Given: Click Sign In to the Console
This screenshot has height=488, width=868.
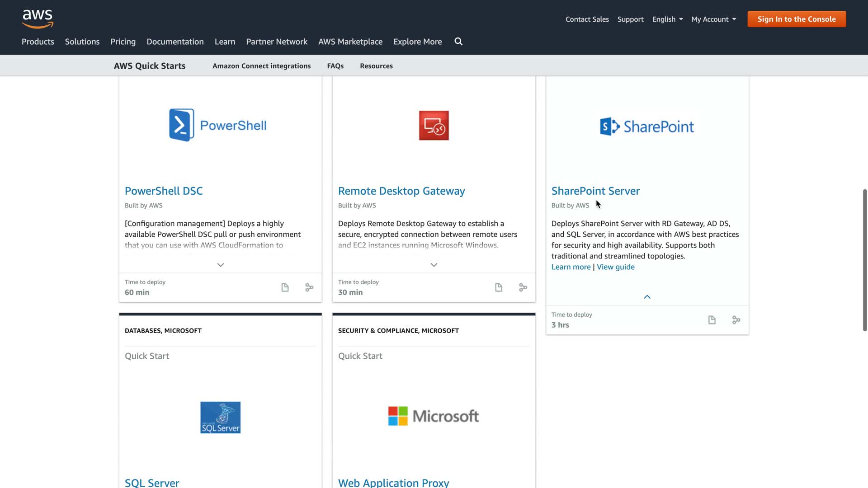Looking at the screenshot, I should [x=797, y=19].
